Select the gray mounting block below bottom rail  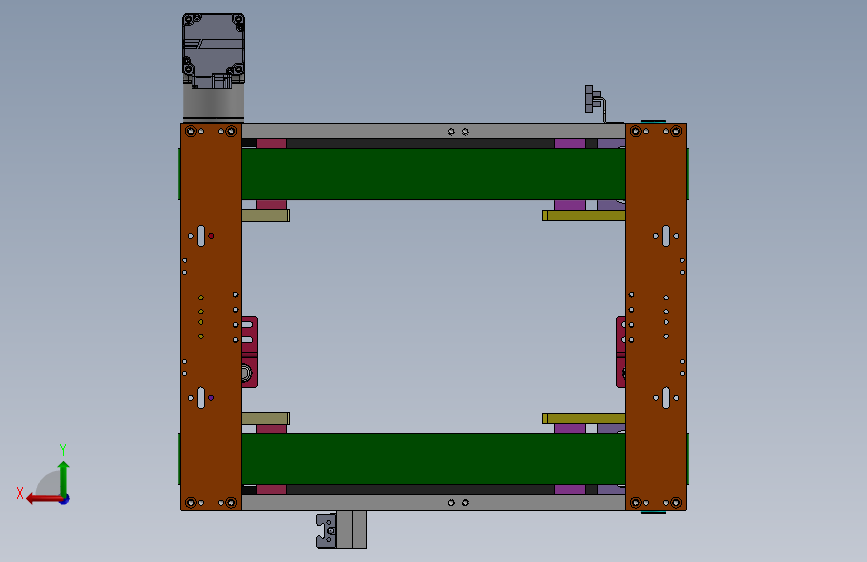[x=352, y=529]
